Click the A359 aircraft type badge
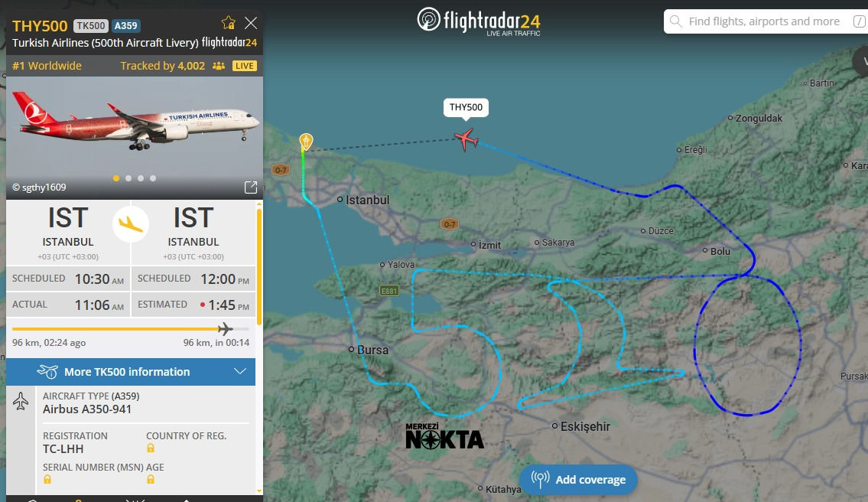This screenshot has width=868, height=502. coord(126,26)
